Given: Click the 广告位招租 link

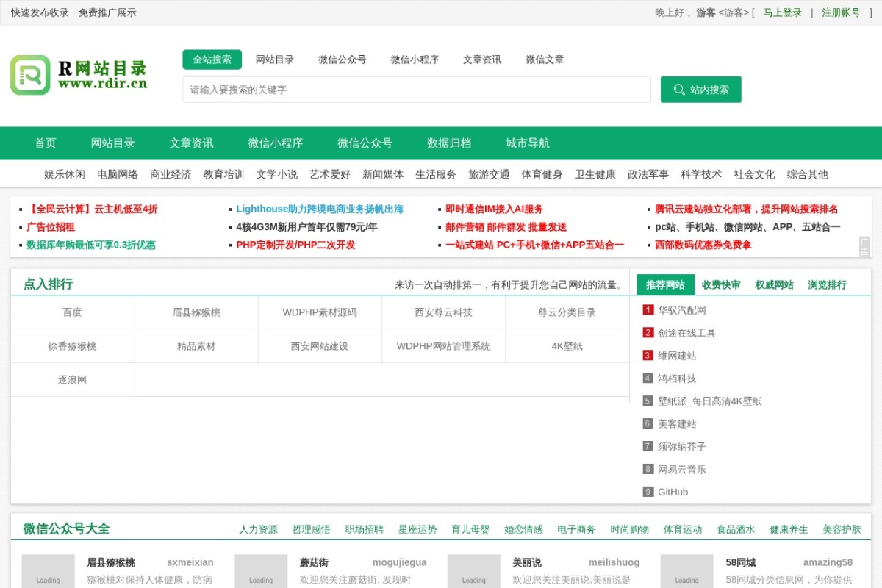Looking at the screenshot, I should pyautogui.click(x=51, y=227).
